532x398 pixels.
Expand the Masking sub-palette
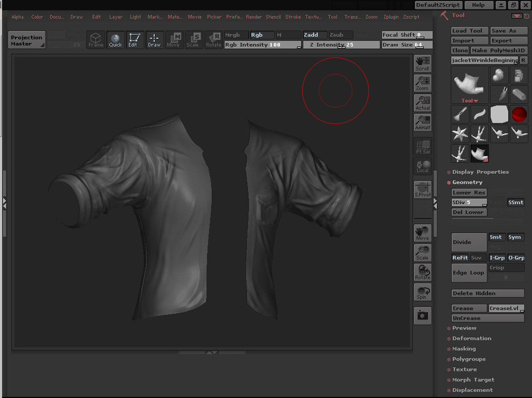click(x=463, y=349)
